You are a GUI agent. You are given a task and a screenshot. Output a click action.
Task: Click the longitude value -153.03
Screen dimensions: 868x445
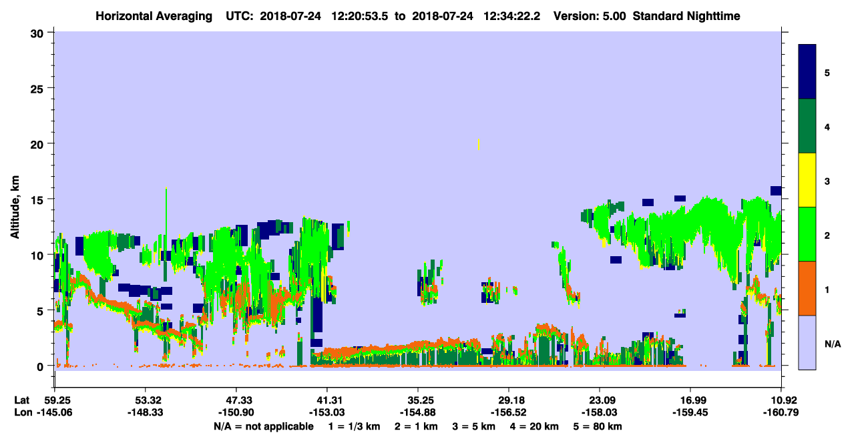coord(327,413)
